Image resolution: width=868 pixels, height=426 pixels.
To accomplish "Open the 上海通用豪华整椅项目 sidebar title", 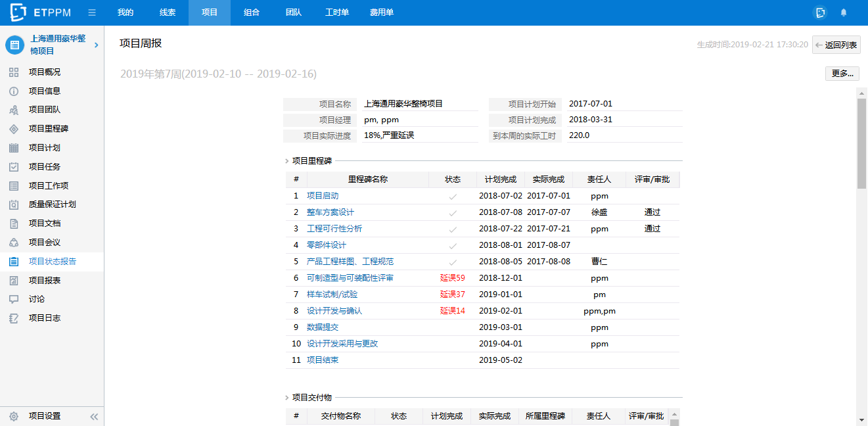I will (x=58, y=45).
